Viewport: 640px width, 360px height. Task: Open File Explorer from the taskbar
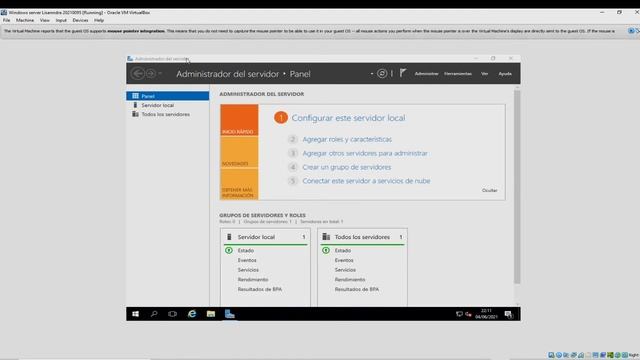(211, 314)
